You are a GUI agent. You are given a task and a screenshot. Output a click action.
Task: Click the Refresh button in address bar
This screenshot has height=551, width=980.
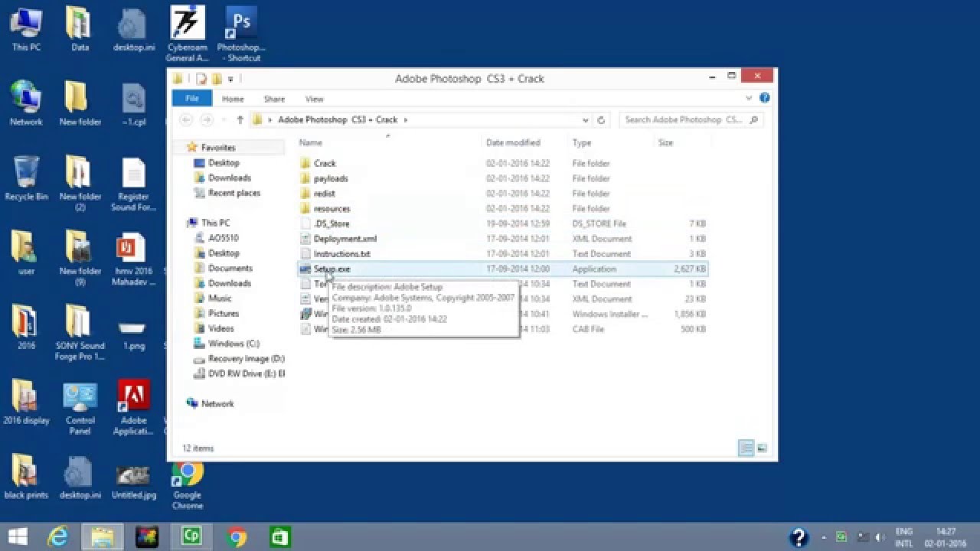tap(601, 120)
